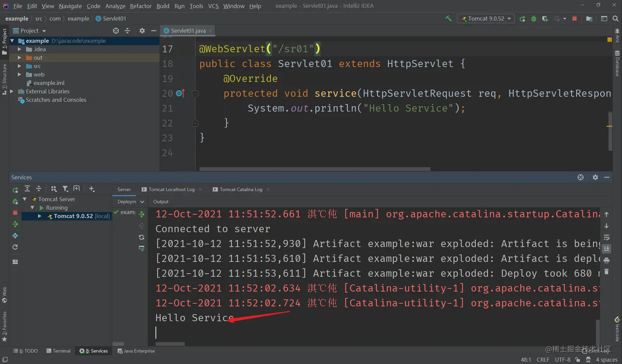
Task: Expand the src folder
Action: [19, 66]
